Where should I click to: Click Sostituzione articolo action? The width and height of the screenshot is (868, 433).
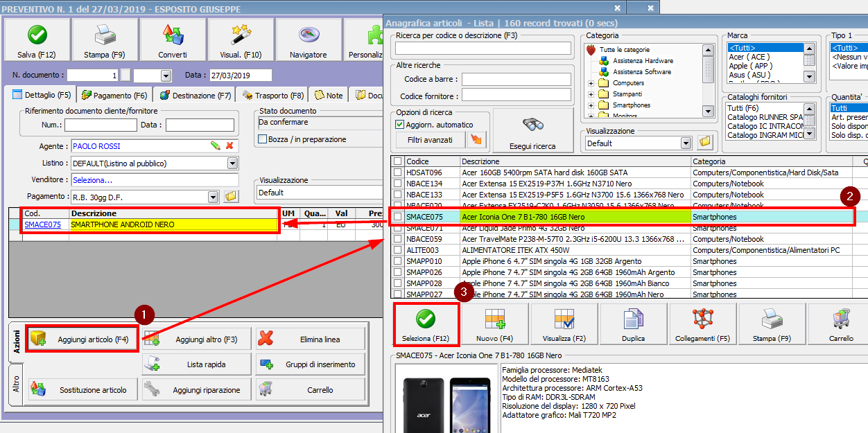[x=83, y=389]
